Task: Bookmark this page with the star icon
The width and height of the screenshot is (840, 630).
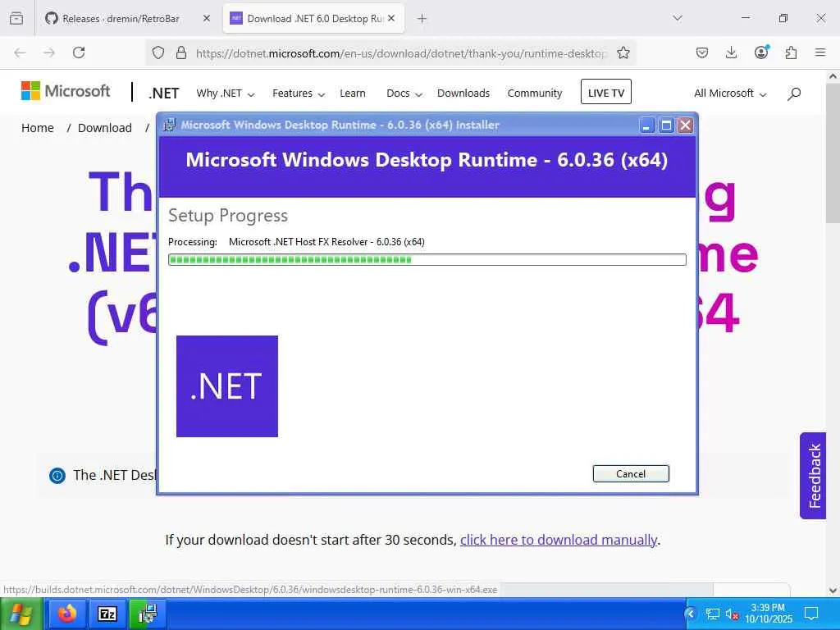Action: coord(623,52)
